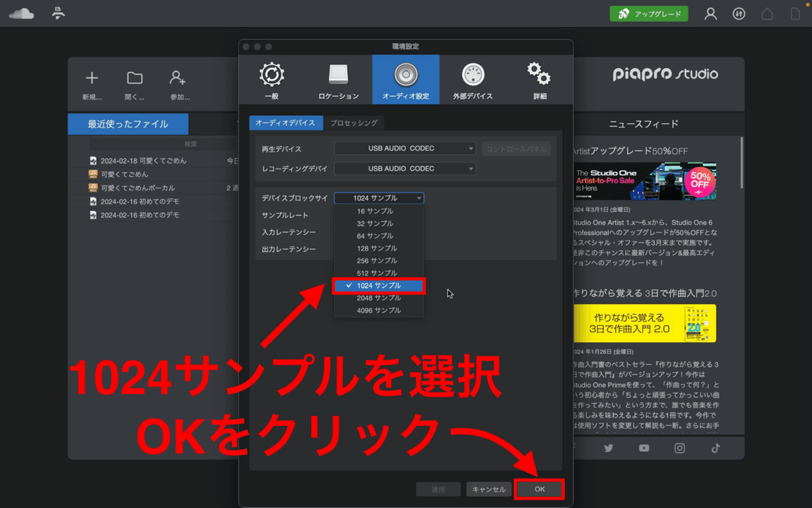Screen dimensions: 812x508
Task: Open the 再生デバイス USB AUDIO CODEC dropdown
Action: pos(405,148)
